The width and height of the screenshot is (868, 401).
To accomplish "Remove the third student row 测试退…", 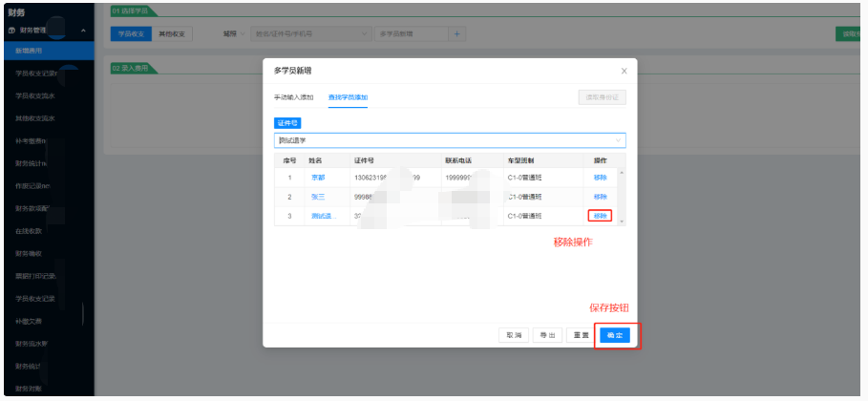I will 600,216.
